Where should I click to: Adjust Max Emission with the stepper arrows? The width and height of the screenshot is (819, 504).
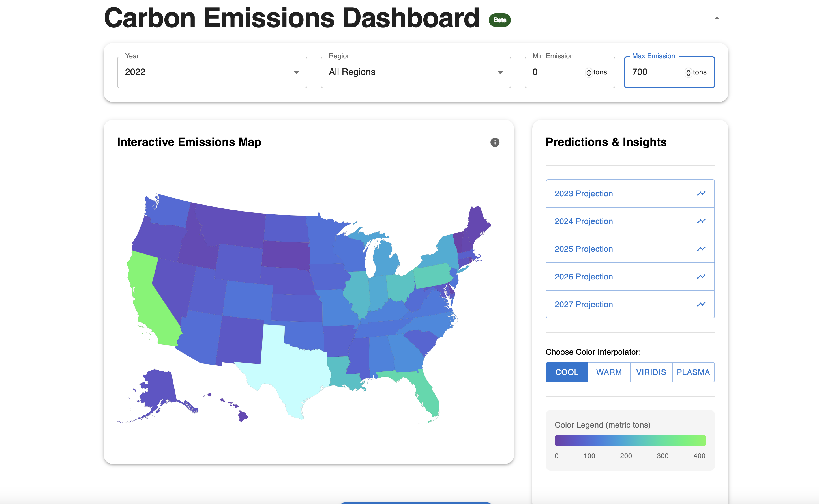tap(688, 72)
